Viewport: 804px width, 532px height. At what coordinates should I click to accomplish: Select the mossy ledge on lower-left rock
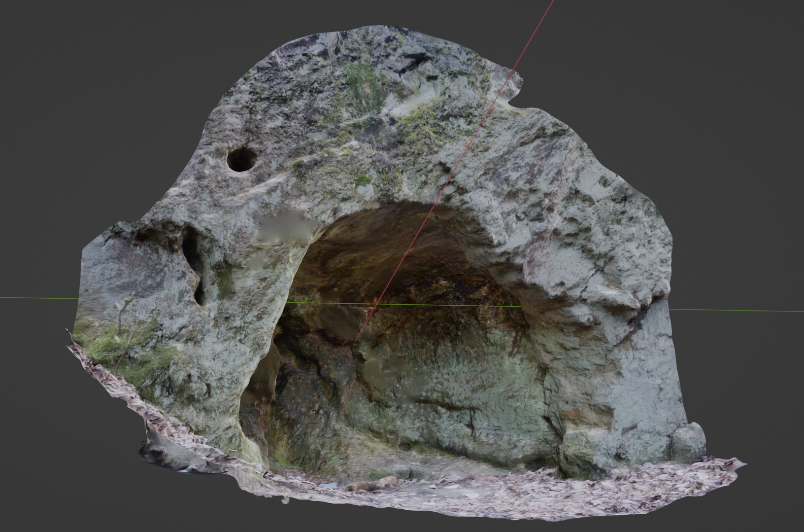[117, 345]
